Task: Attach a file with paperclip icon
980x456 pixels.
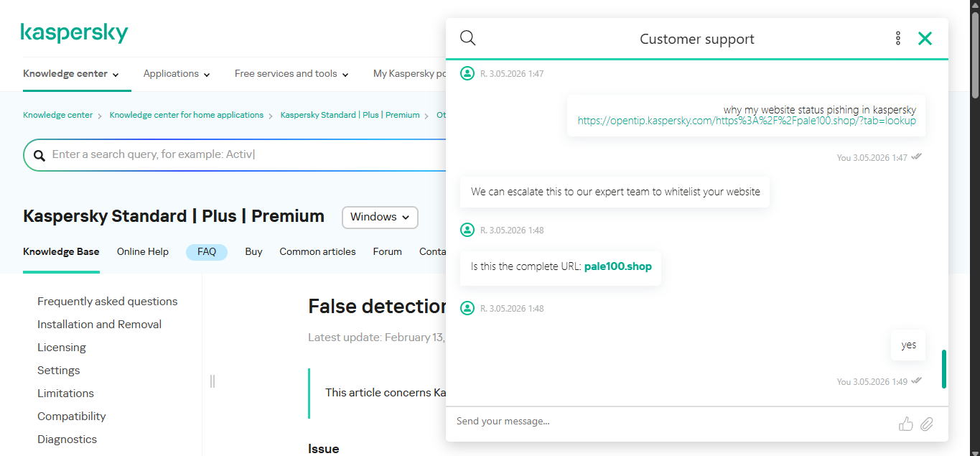Action: 927,424
